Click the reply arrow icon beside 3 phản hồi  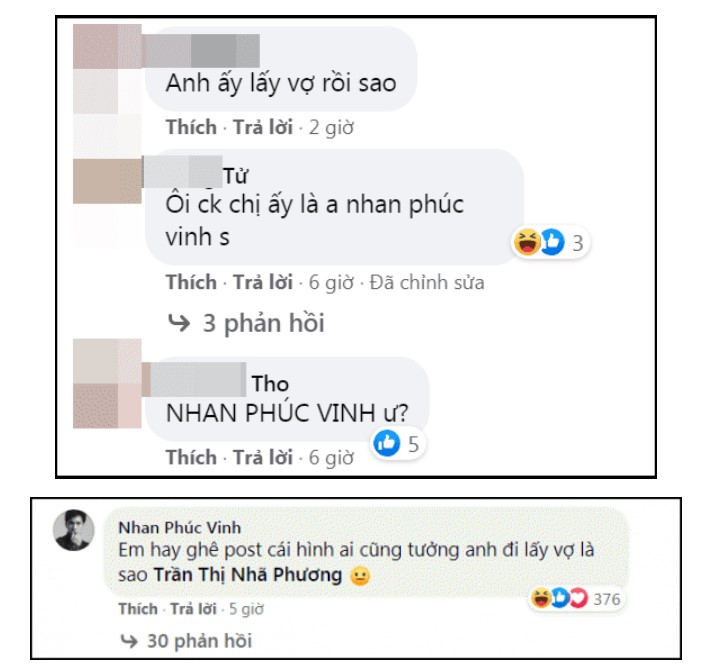[179, 322]
